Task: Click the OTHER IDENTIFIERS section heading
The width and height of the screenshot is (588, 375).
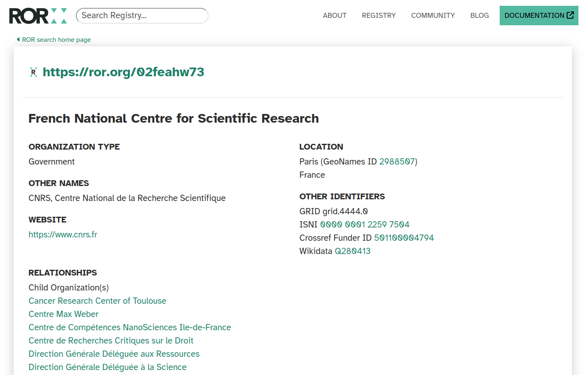Action: point(342,196)
